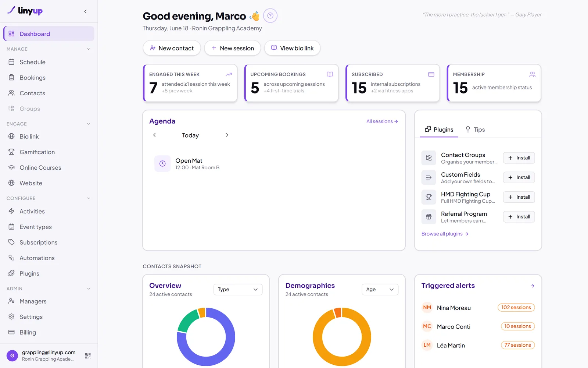Click the Activities lightning bolt icon
The image size is (588, 368).
point(11,211)
